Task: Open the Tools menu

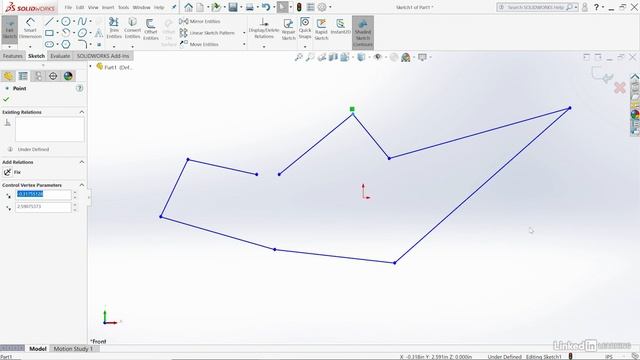Action: [123, 7]
